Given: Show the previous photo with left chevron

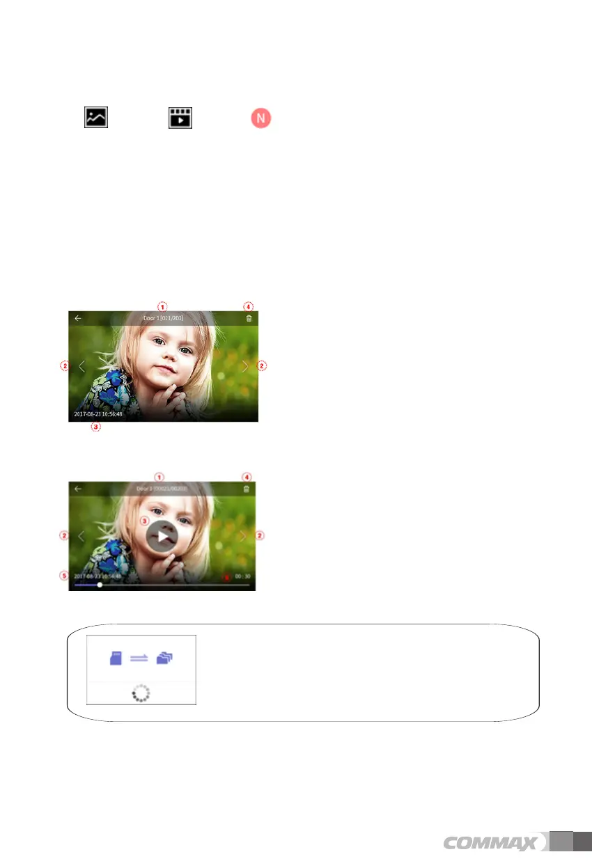Looking at the screenshot, I should click(x=81, y=366).
